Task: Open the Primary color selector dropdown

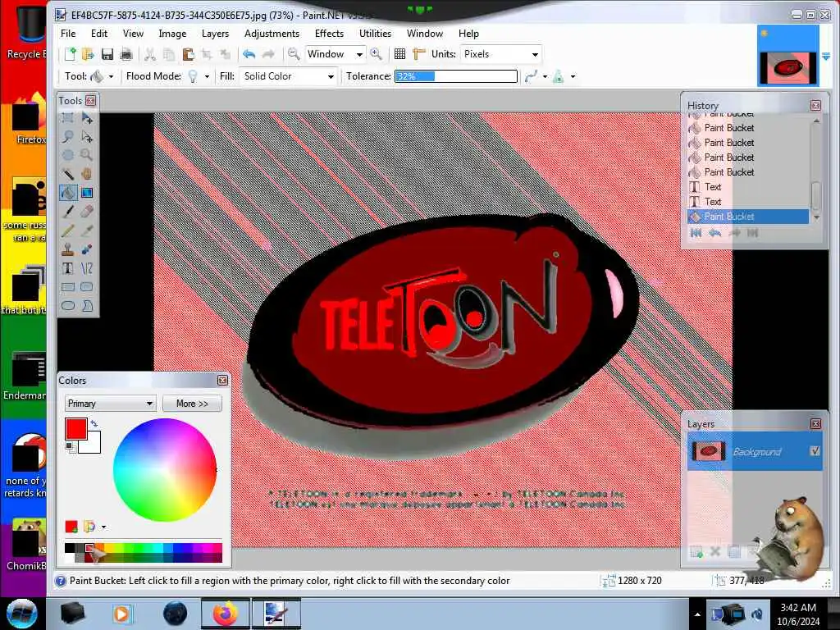Action: point(111,404)
